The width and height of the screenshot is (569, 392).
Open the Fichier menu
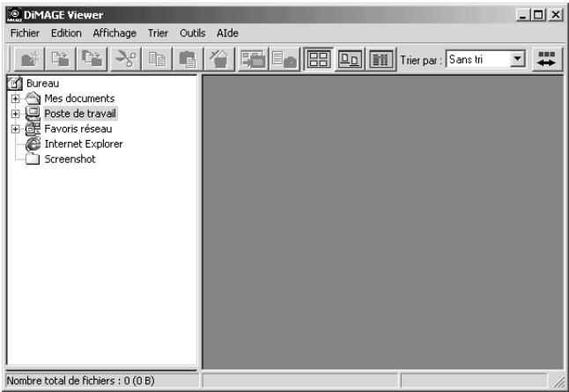tap(25, 33)
